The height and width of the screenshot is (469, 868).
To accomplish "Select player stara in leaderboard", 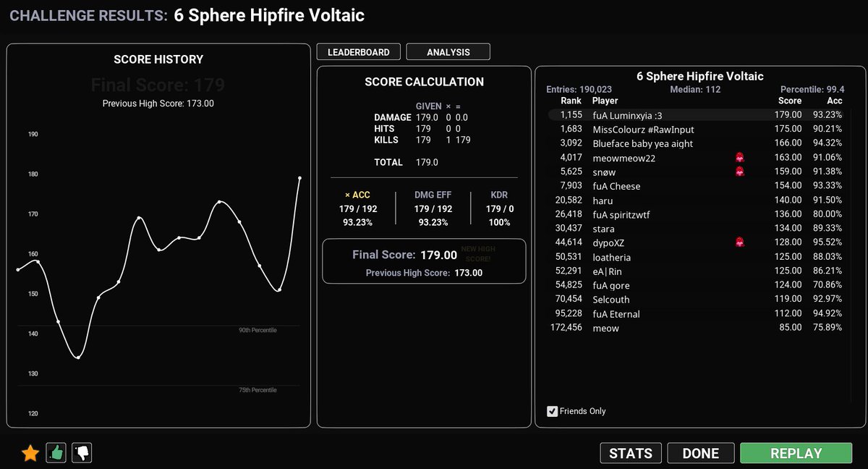I will (x=603, y=229).
